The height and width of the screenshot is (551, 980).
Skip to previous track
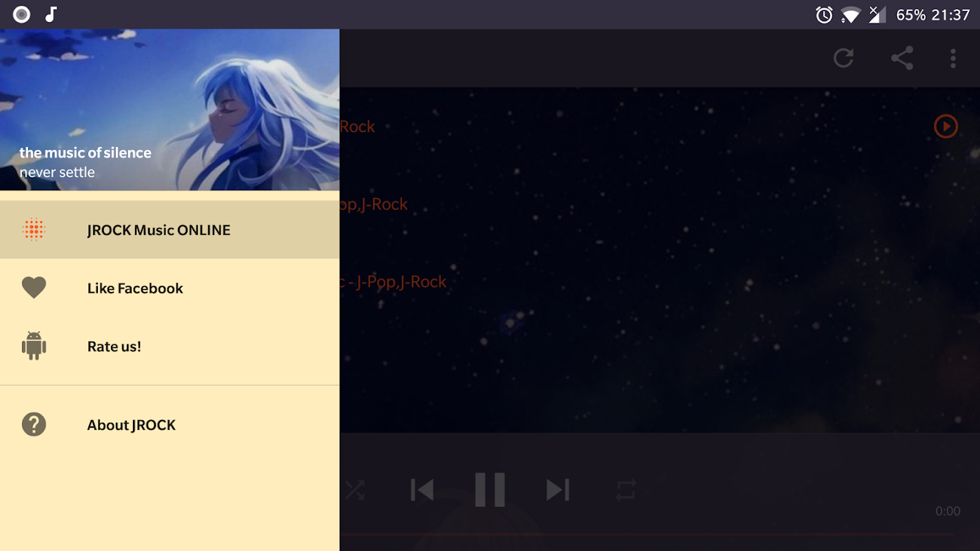[422, 490]
